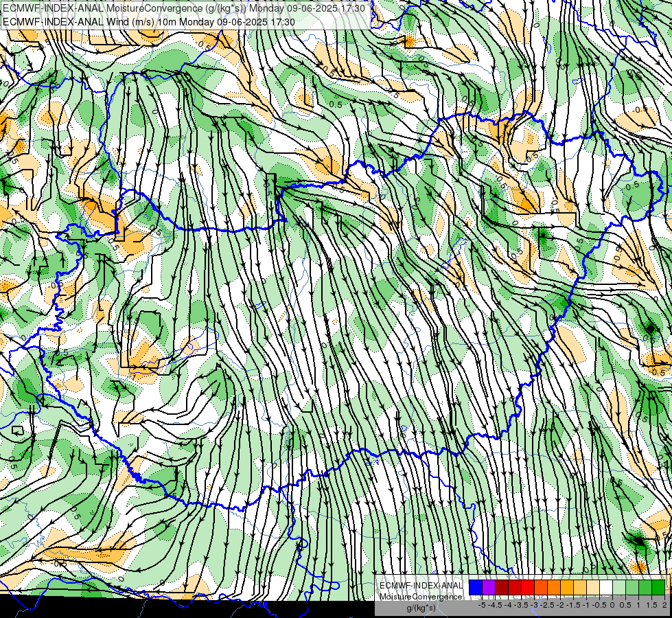Pick legend swatch between 1 and 1.5
Screen dimensions: 672x618
tap(645, 588)
